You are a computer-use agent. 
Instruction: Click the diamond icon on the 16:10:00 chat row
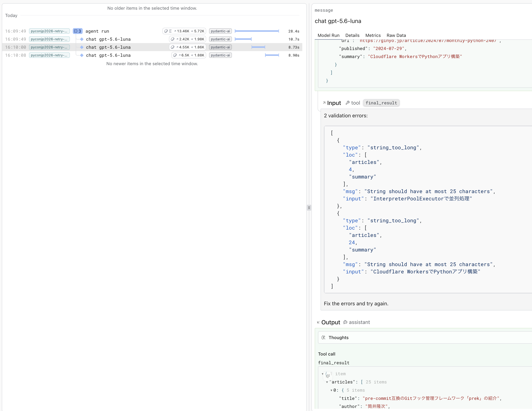82,47
